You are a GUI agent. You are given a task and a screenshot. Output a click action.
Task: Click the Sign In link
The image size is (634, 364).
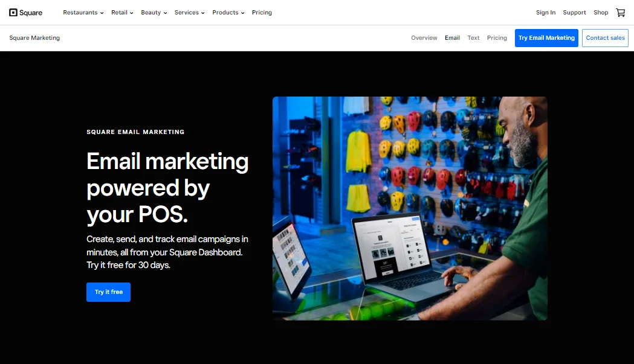coord(545,13)
